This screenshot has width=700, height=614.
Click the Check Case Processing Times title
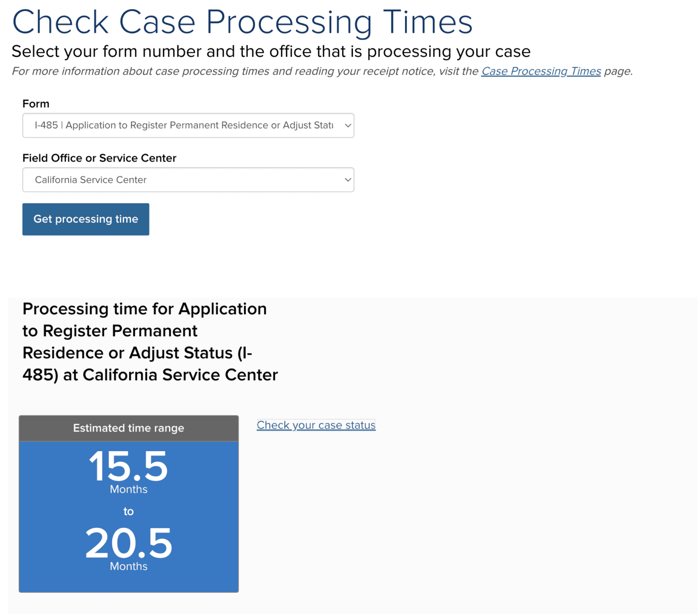pyautogui.click(x=242, y=22)
